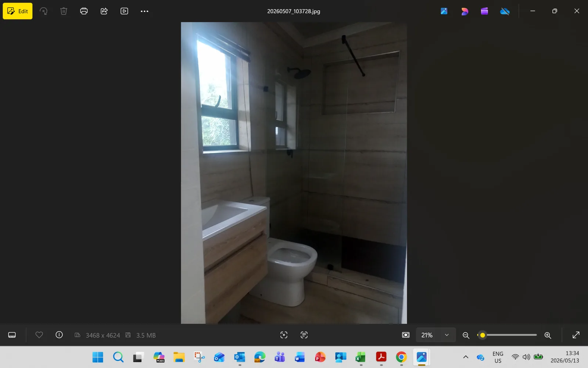Share the photo
588x368 pixels.
(x=104, y=11)
